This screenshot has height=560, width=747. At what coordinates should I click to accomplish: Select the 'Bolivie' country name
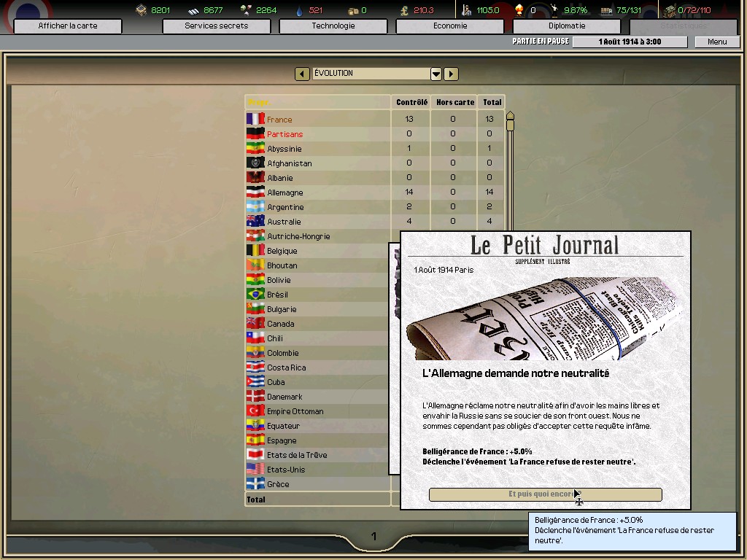point(279,280)
